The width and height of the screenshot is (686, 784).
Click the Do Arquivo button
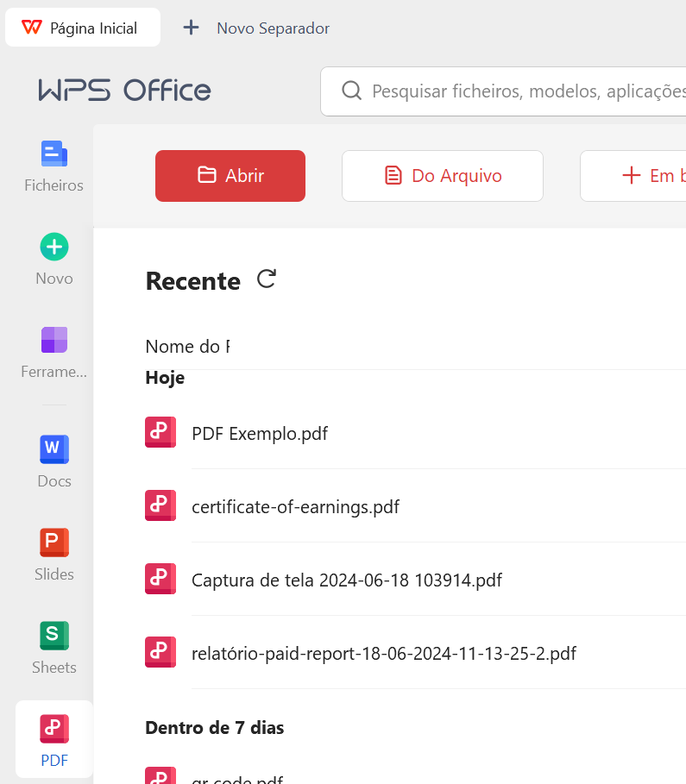pos(443,176)
